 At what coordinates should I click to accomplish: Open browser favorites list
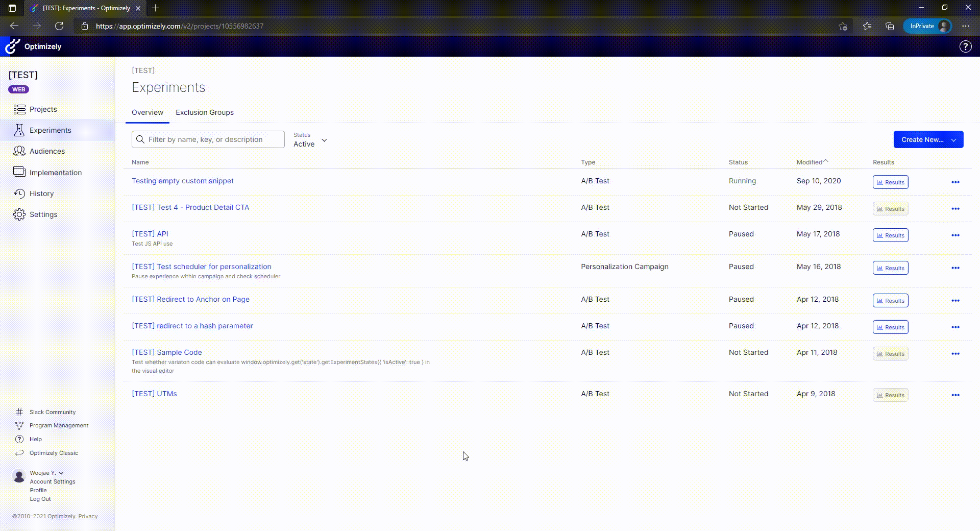click(x=867, y=26)
